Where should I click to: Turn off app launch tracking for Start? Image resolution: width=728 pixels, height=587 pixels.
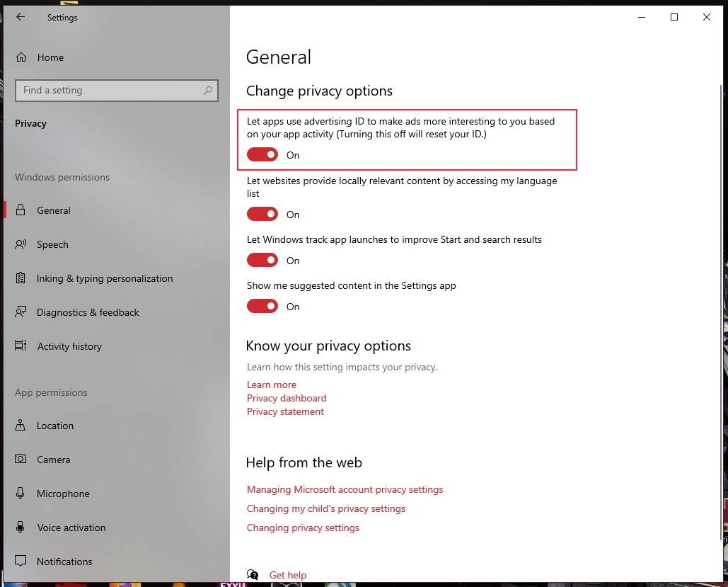pos(262,260)
